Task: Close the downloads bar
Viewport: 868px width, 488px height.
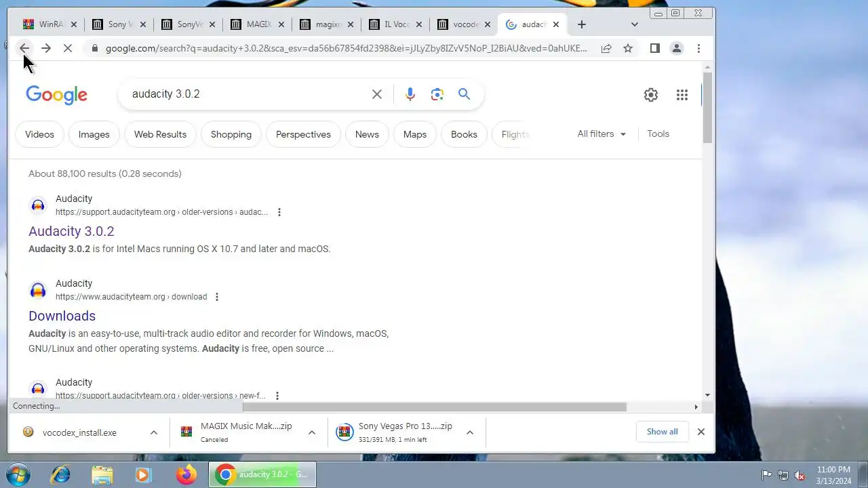Action: point(701,432)
